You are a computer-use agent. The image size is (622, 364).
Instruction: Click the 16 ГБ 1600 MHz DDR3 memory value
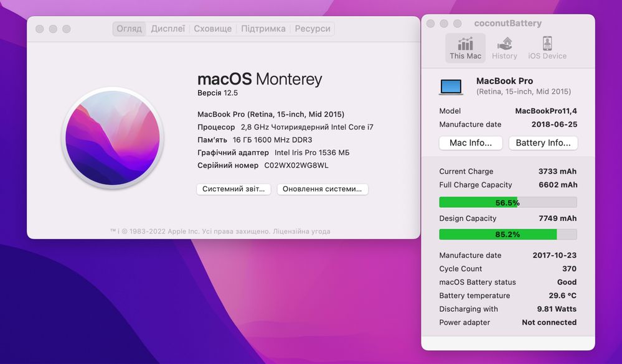click(273, 140)
